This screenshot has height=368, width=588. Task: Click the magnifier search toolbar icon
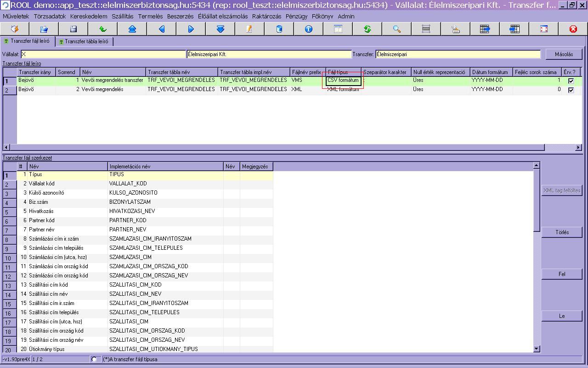click(397, 29)
